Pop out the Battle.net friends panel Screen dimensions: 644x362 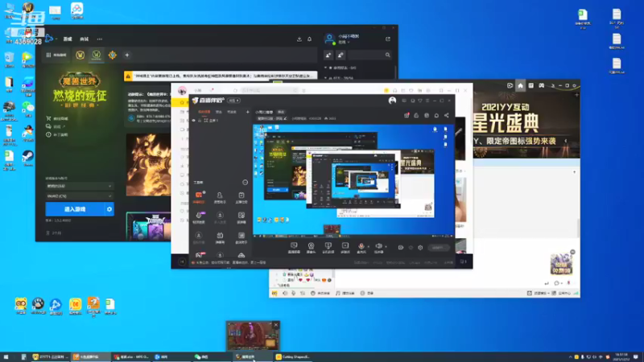point(388,39)
